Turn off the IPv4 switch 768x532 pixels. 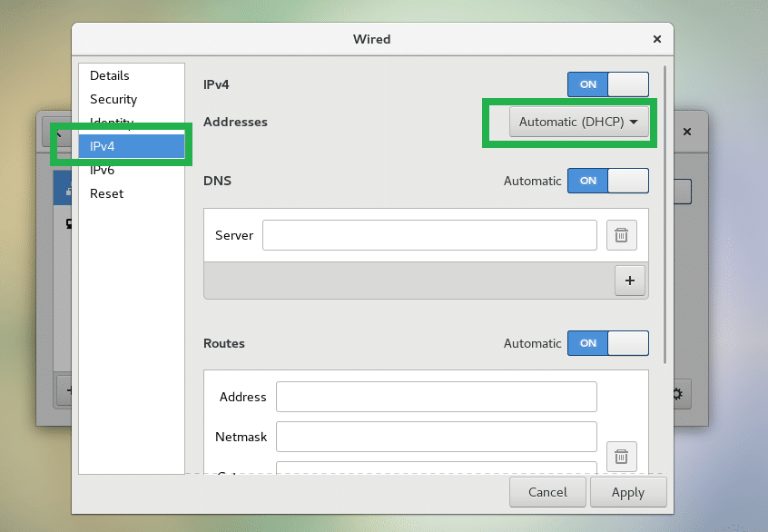pyautogui.click(x=608, y=84)
